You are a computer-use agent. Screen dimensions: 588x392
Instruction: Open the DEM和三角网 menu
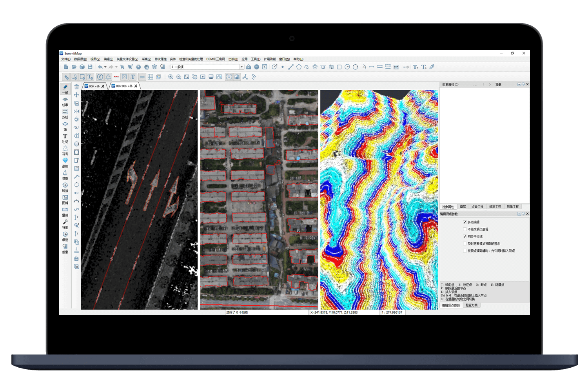click(x=216, y=59)
